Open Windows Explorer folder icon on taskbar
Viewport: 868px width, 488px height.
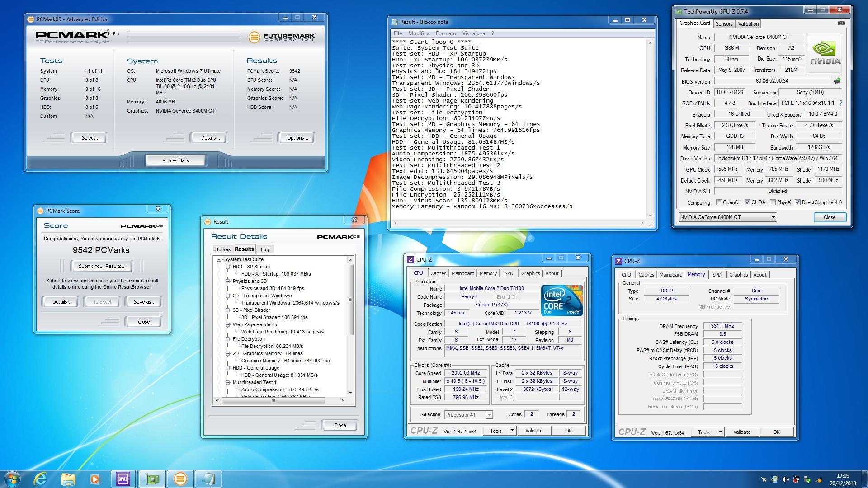click(68, 479)
